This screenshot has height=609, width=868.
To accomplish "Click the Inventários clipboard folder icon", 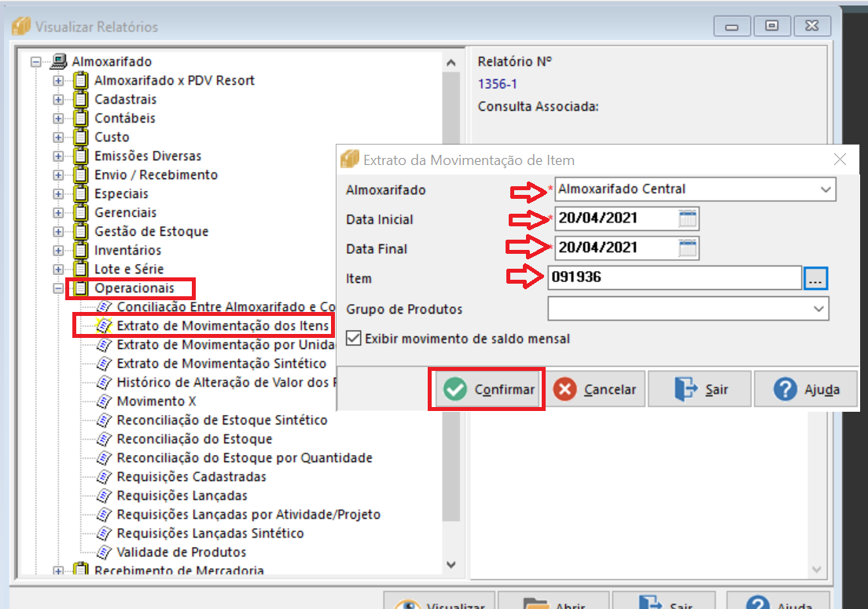I will (81, 250).
